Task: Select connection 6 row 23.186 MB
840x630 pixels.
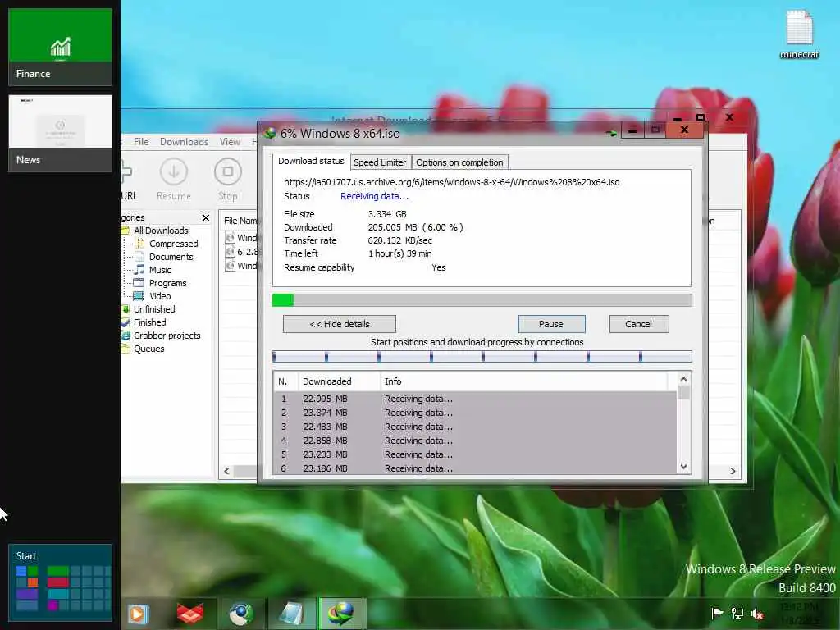Action: click(475, 468)
